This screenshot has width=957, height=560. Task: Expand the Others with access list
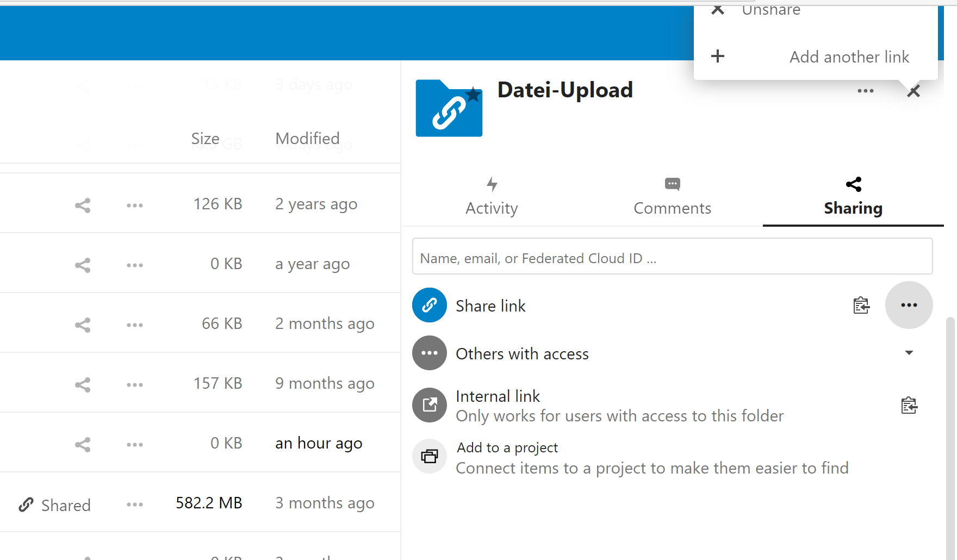pyautogui.click(x=909, y=353)
